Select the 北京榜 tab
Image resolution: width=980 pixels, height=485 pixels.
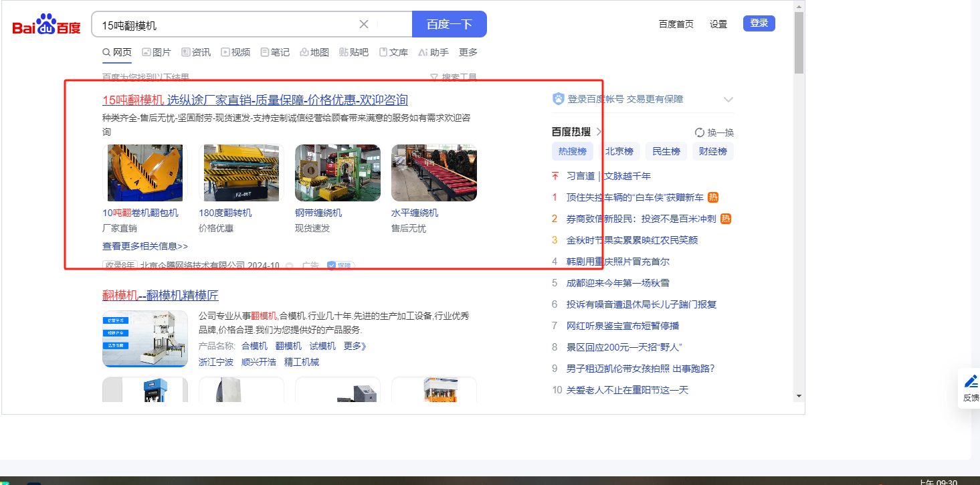coord(619,151)
